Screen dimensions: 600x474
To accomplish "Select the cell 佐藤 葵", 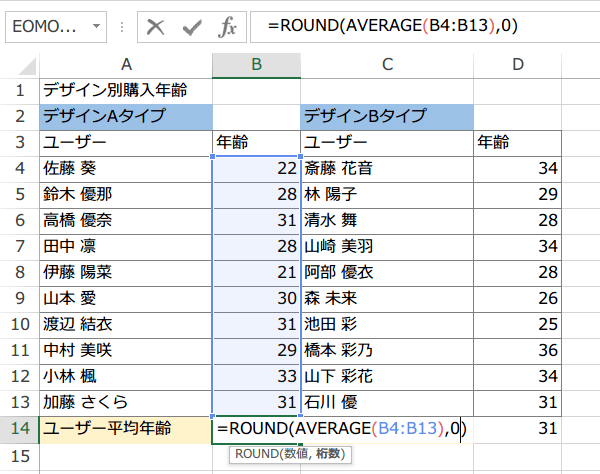I will [x=126, y=169].
